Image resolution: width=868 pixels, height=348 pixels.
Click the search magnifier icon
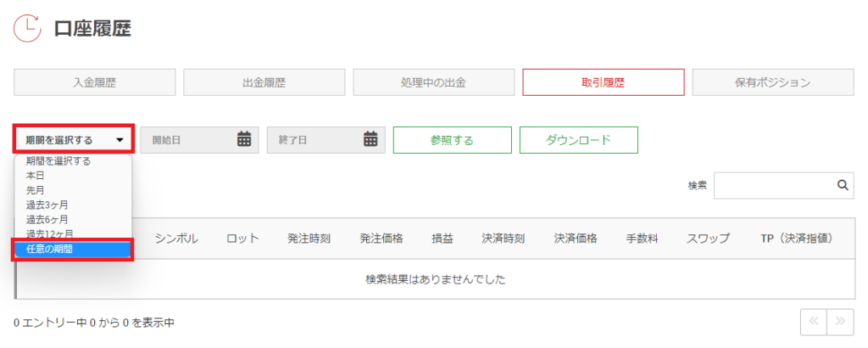click(x=843, y=185)
